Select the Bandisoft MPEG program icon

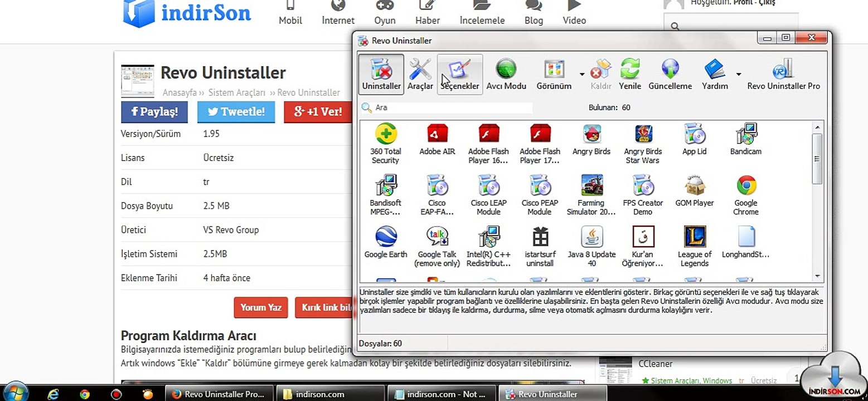(385, 195)
